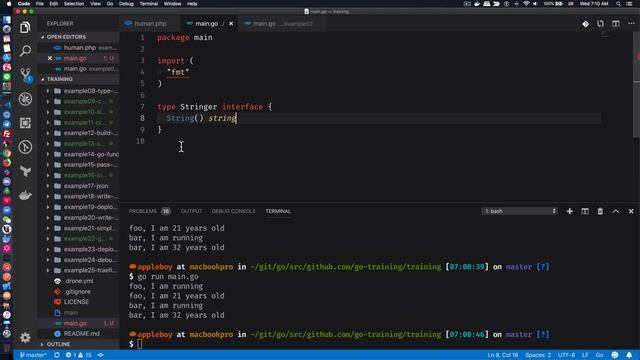Viewport: 640px width, 360px height.
Task: Kill terminal with trash icon
Action: 600,211
